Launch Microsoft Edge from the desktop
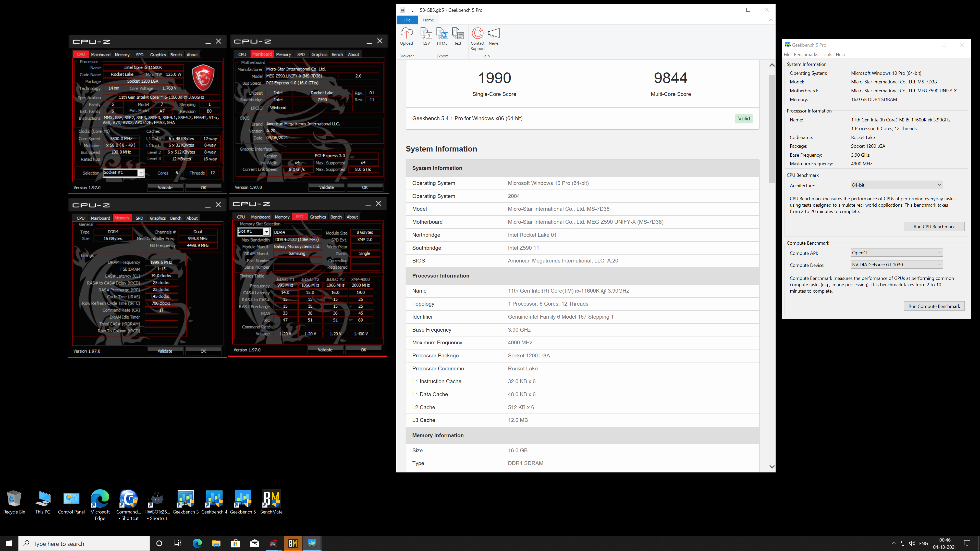The width and height of the screenshot is (980, 551). pyautogui.click(x=100, y=505)
